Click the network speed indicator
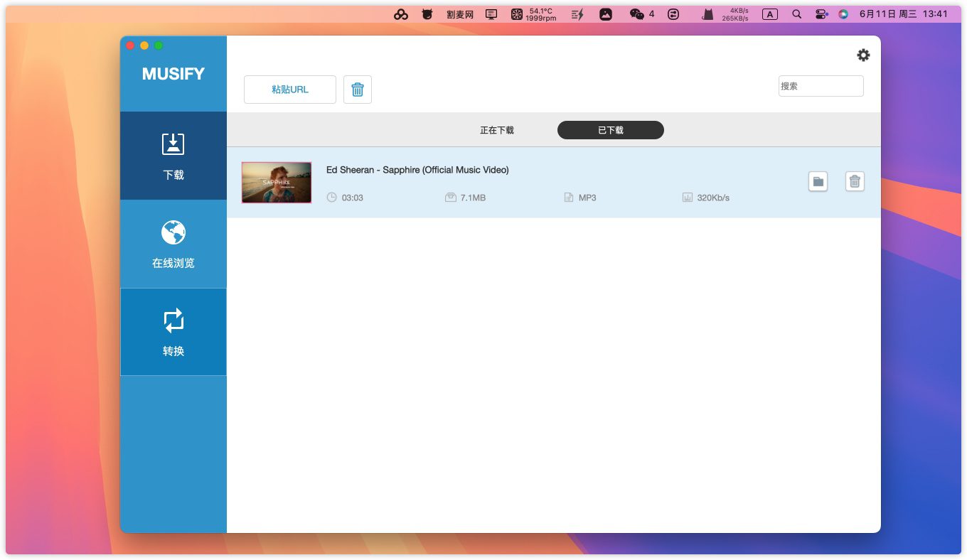 [734, 14]
